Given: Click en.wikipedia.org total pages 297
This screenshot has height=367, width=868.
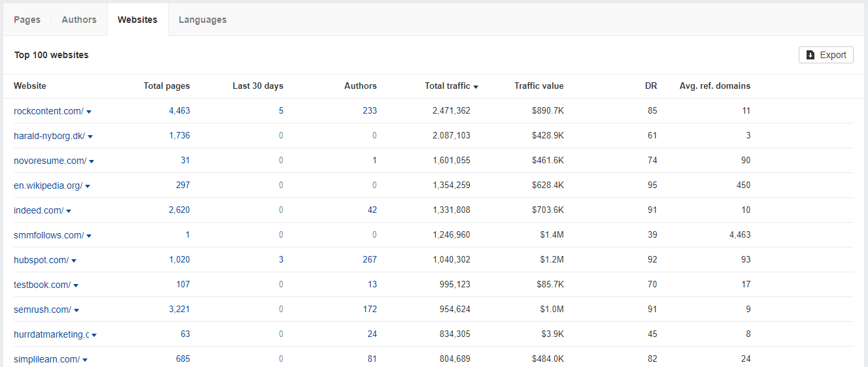Looking at the screenshot, I should click(183, 185).
